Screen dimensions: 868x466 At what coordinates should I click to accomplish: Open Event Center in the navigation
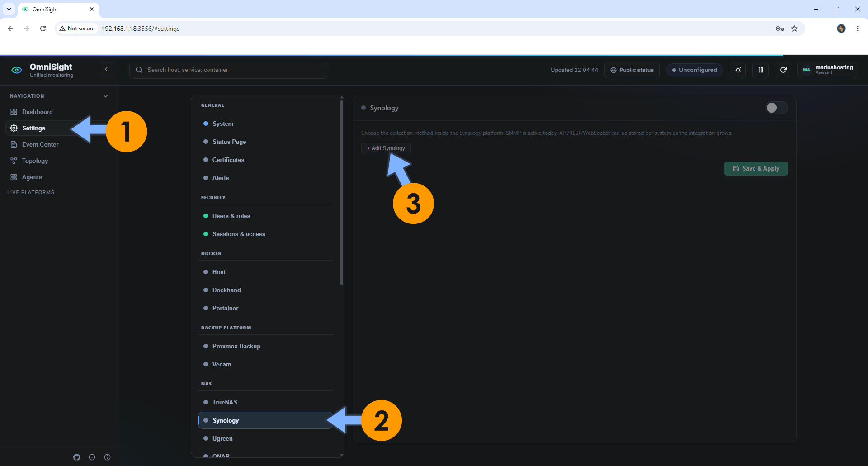(60, 145)
